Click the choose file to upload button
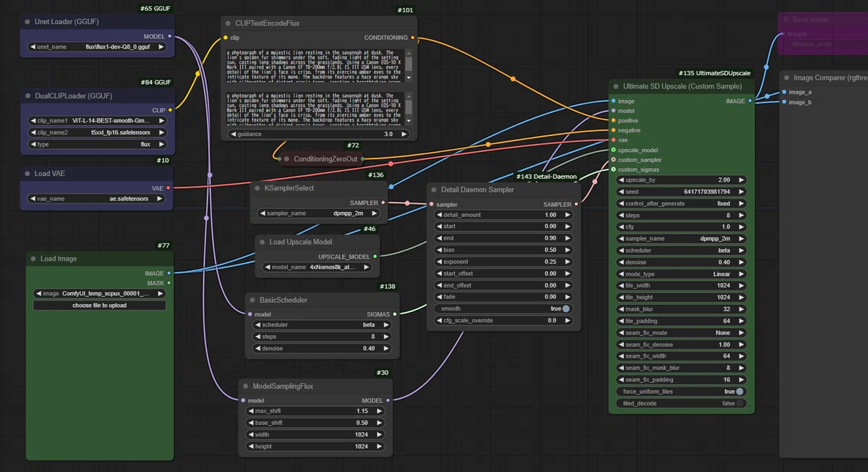Image resolution: width=868 pixels, height=472 pixels. (100, 305)
